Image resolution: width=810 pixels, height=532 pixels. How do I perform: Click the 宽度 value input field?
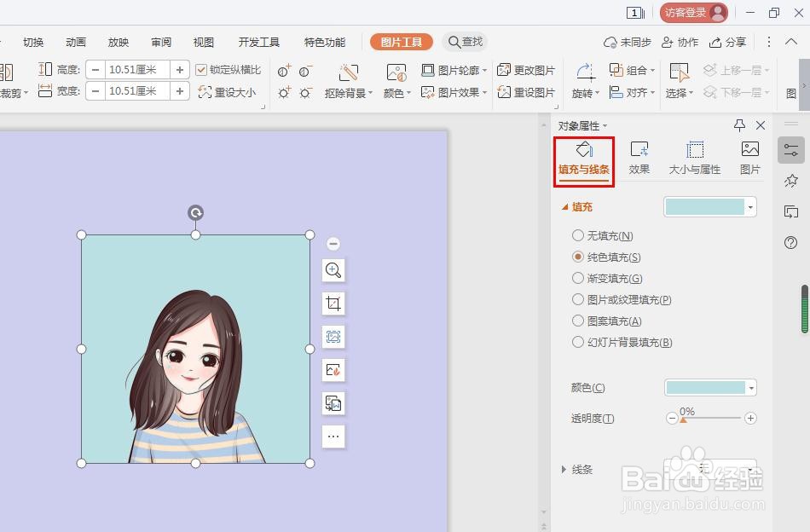click(x=136, y=90)
